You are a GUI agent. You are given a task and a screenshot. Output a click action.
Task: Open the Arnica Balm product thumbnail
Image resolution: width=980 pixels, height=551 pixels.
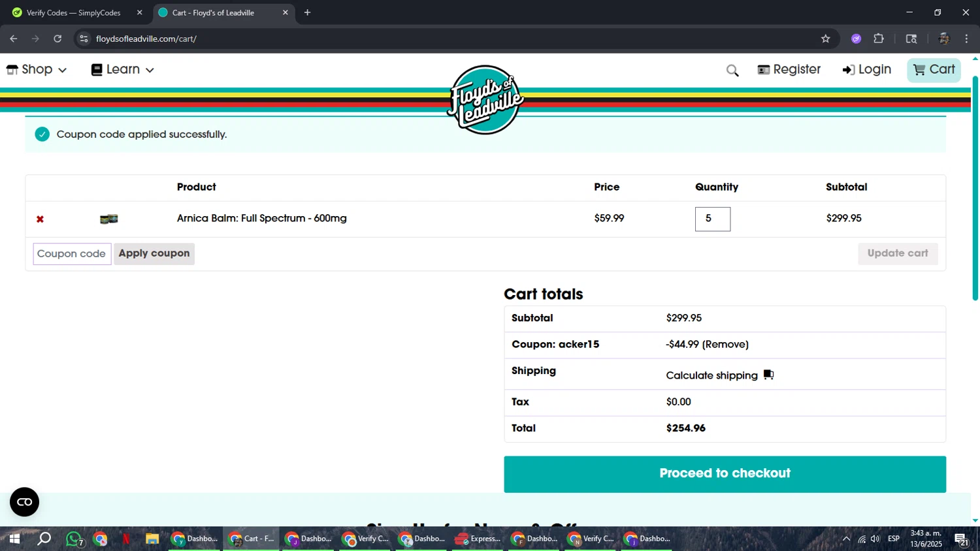tap(108, 219)
